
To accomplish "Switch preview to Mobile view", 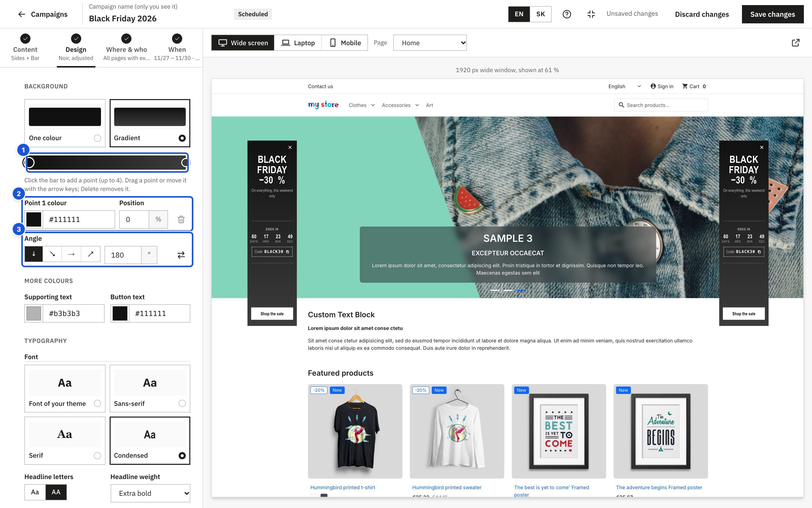I will click(345, 43).
